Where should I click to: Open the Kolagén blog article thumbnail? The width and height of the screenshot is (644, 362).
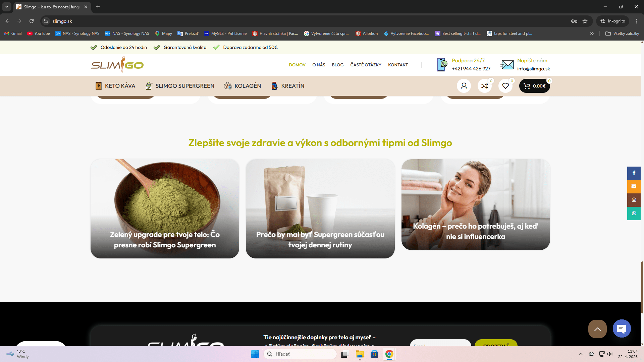[x=475, y=204]
